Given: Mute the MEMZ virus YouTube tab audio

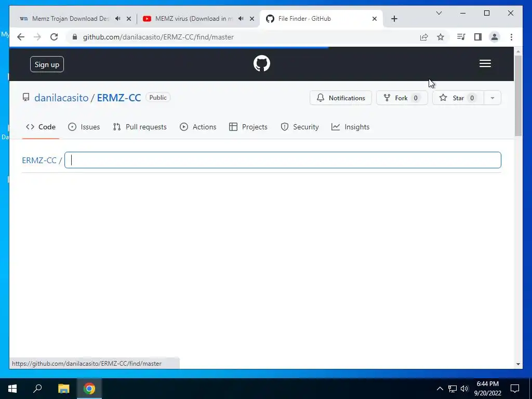Looking at the screenshot, I should (x=241, y=19).
